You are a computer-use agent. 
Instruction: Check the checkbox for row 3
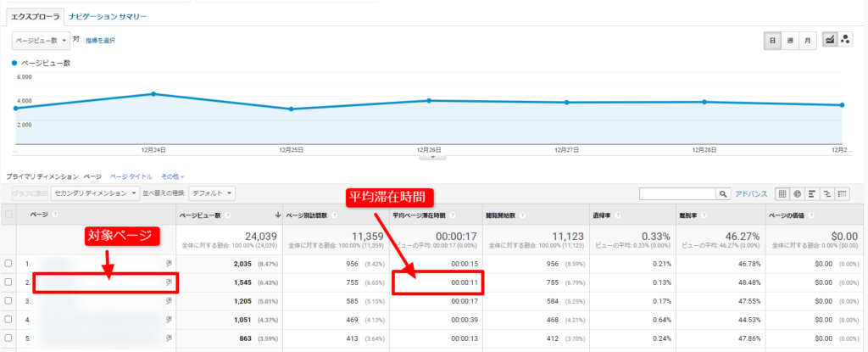[x=8, y=300]
